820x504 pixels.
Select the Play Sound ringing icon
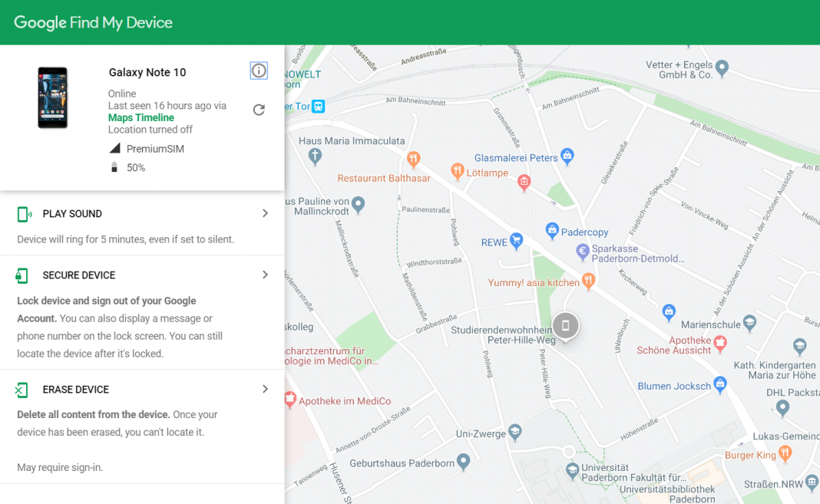click(x=24, y=213)
